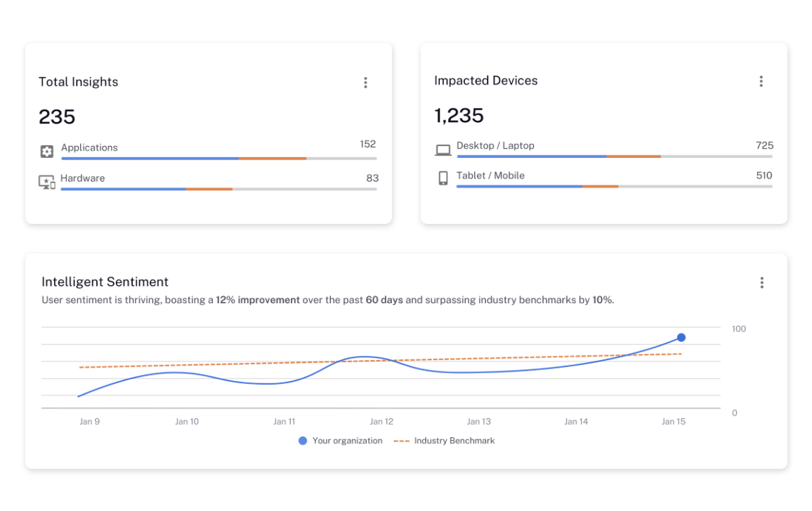Click the Desktop / Laptop device icon

click(x=443, y=150)
